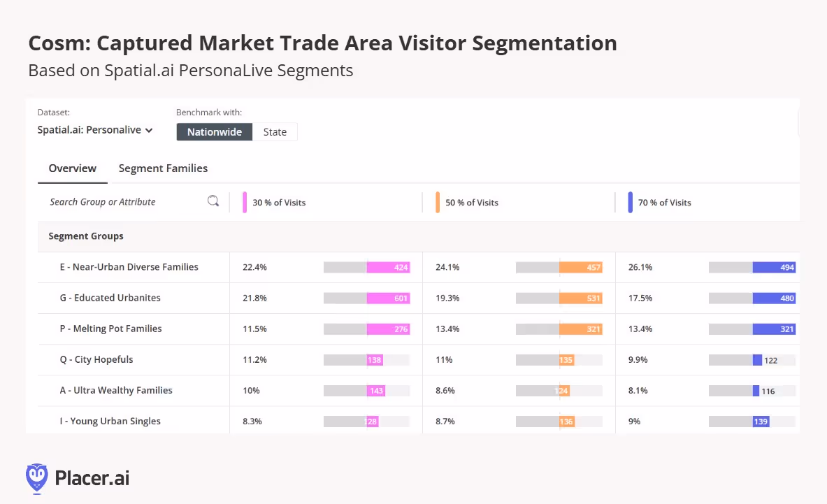Click the 9% value for Young Urban Singles

tap(634, 422)
